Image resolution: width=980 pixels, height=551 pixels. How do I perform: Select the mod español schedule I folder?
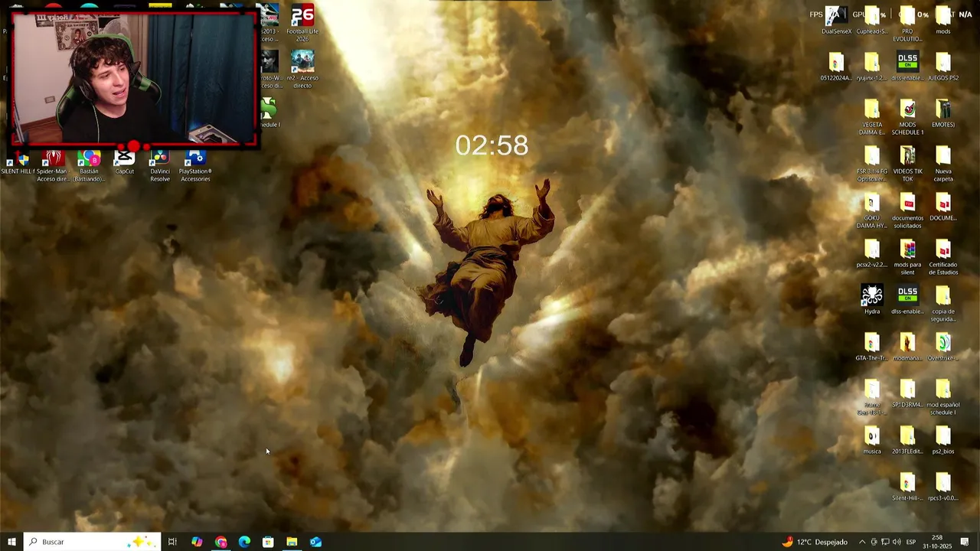pyautogui.click(x=943, y=398)
